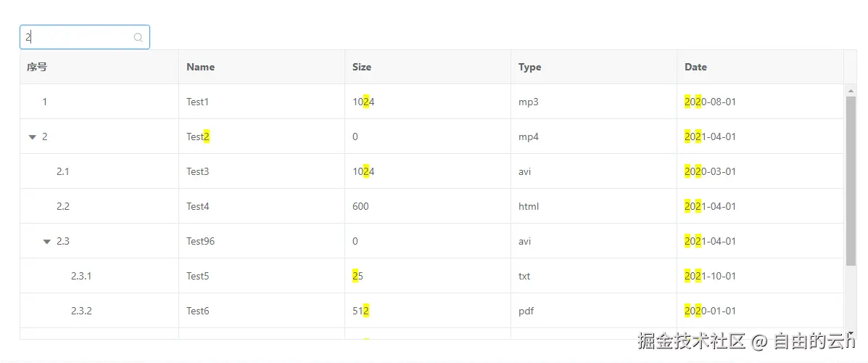Click the Size column header
The height and width of the screenshot is (363, 868).
362,67
